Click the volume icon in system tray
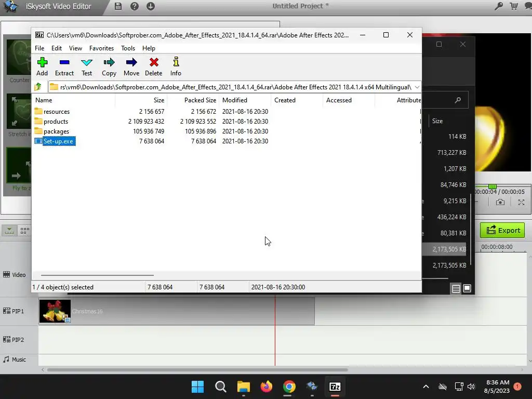This screenshot has width=532, height=399. click(471, 387)
